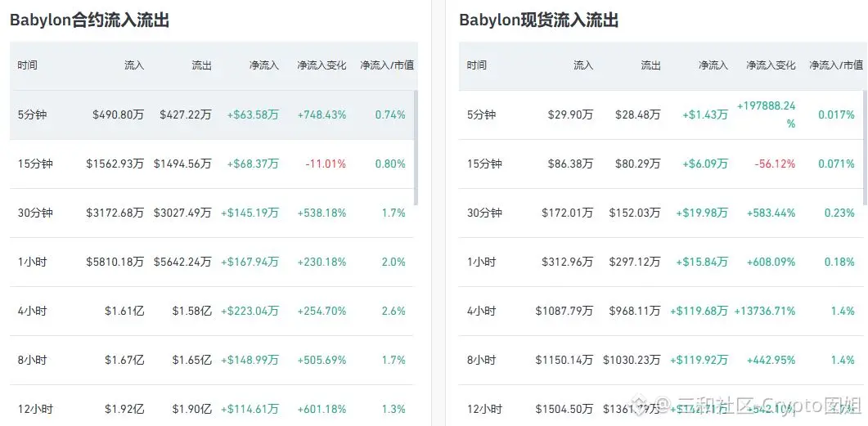
Task: Click the outflow value $1.65亿
Action: (x=192, y=360)
